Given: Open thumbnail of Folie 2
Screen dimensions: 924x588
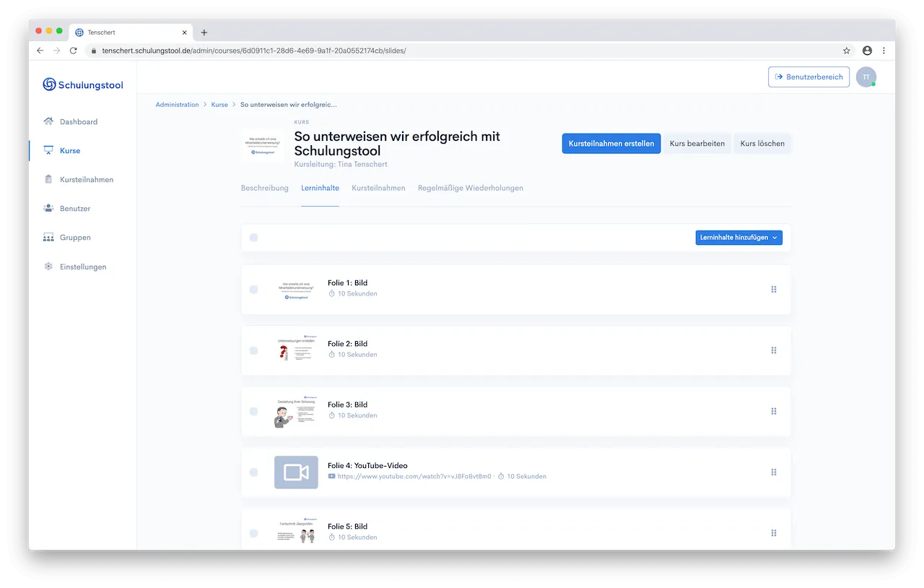Looking at the screenshot, I should pos(296,350).
